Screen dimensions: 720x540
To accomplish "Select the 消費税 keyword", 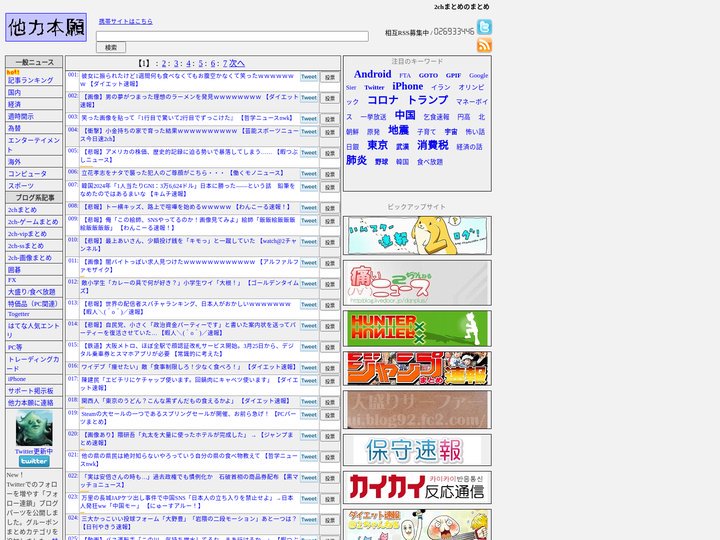I will [433, 146].
